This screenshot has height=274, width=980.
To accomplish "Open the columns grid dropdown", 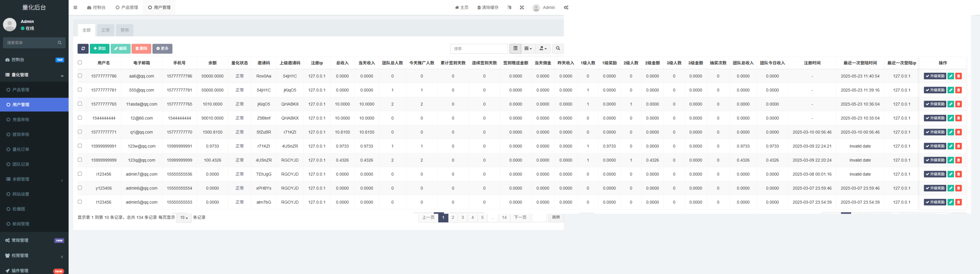I will (528, 49).
